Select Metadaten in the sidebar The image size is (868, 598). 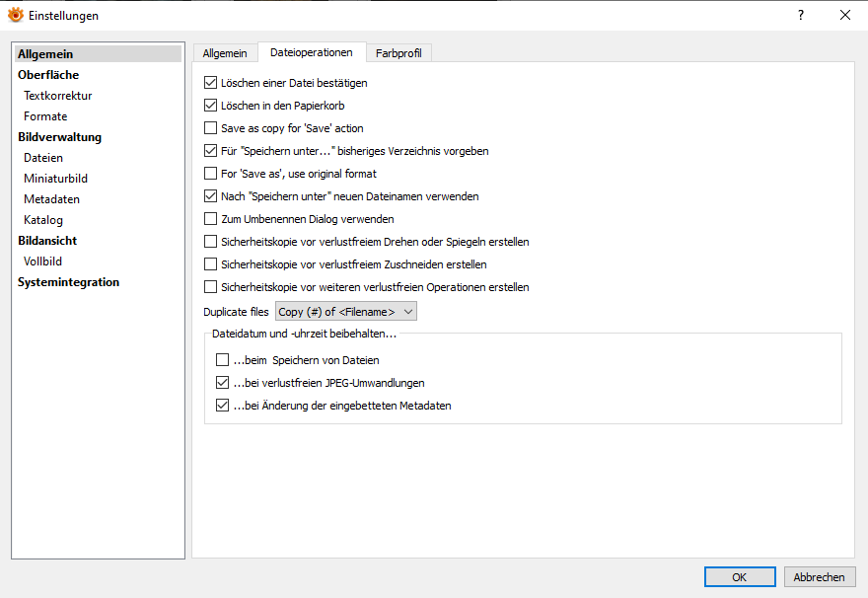tap(51, 199)
